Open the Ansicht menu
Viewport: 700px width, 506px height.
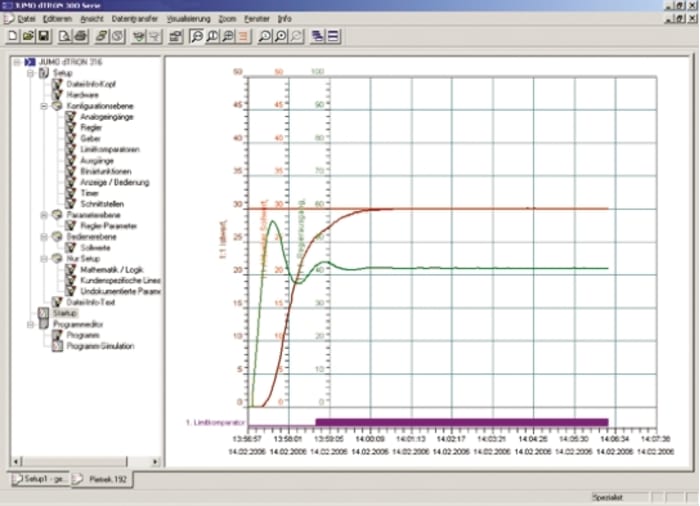92,19
